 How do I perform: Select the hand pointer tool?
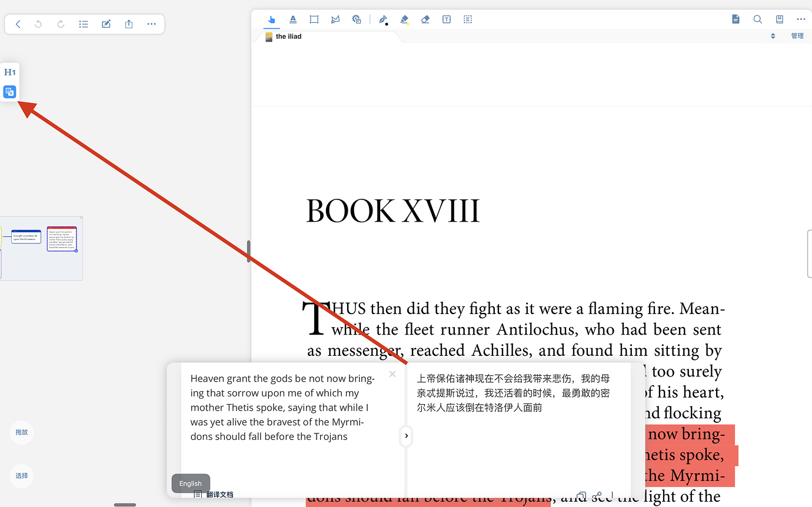coord(271,19)
